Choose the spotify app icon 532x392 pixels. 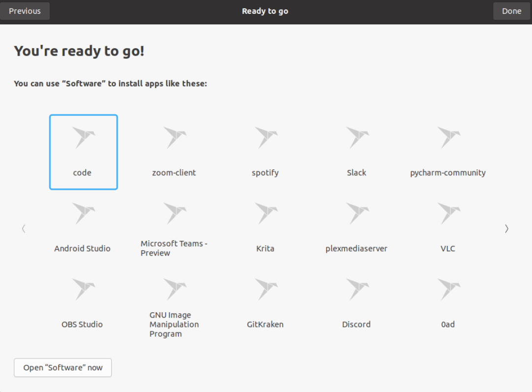click(266, 138)
